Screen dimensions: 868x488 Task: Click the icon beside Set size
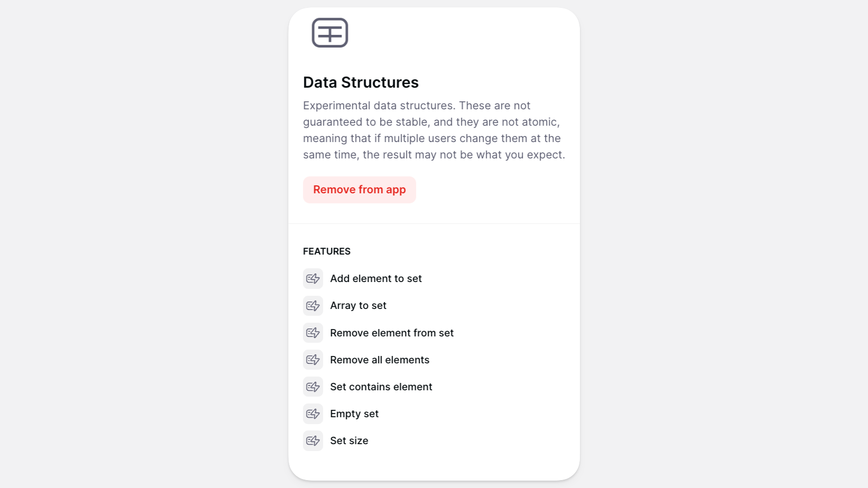[x=313, y=440]
